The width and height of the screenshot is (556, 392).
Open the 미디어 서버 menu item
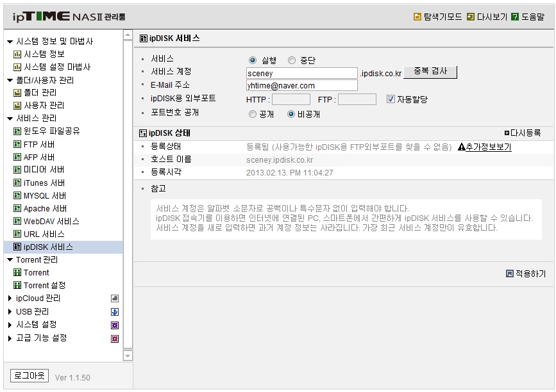pos(44,170)
